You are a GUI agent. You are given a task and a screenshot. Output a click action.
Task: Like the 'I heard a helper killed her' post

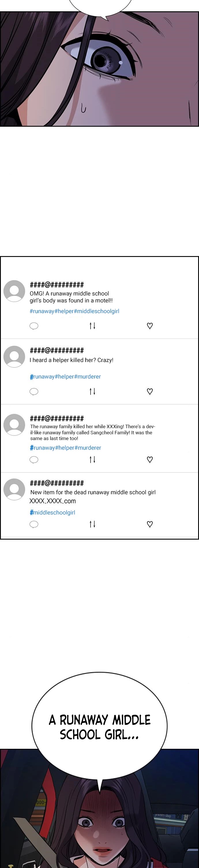pyautogui.click(x=150, y=391)
